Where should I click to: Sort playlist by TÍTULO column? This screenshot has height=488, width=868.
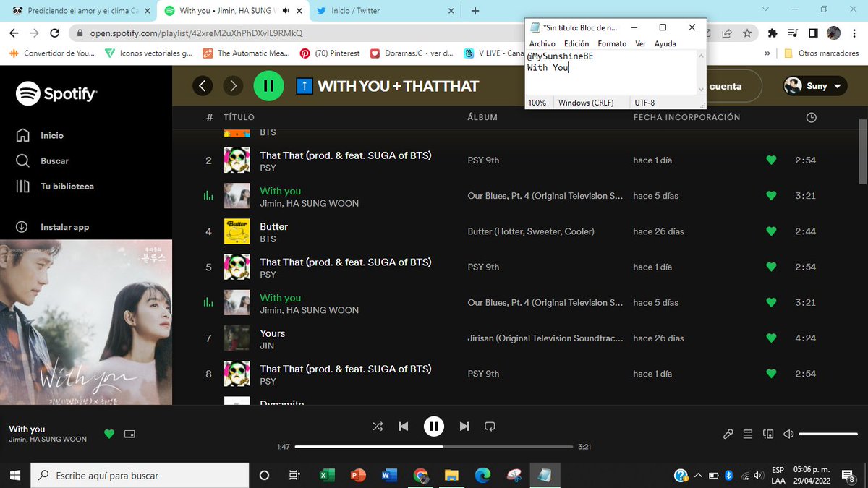(239, 117)
